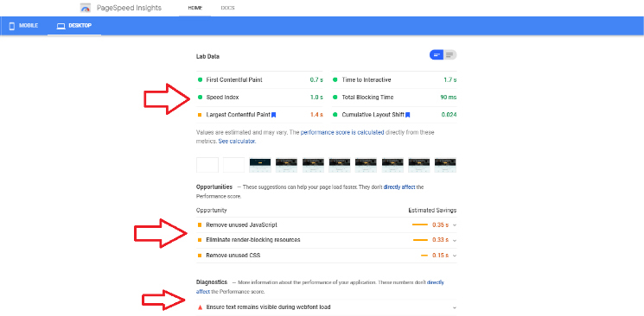
Task: Open 'directly' link in Diagnostics description
Action: tap(436, 282)
